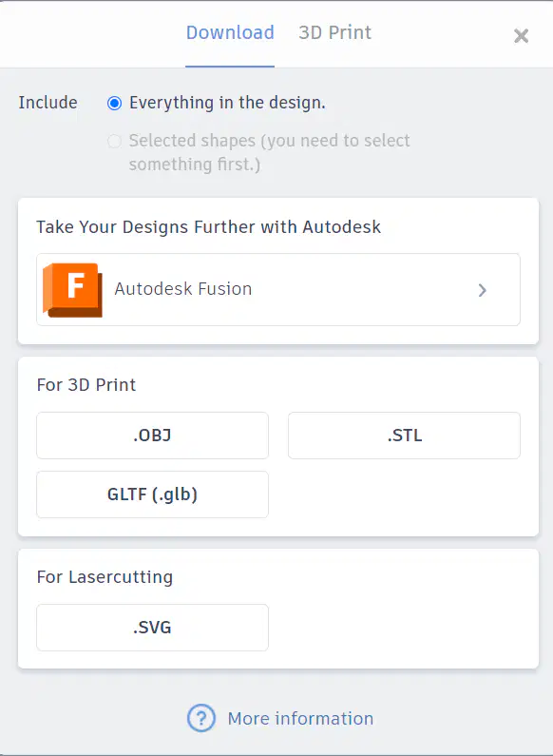Click the For Lasercutting heading
The height and width of the screenshot is (756, 553).
105,577
